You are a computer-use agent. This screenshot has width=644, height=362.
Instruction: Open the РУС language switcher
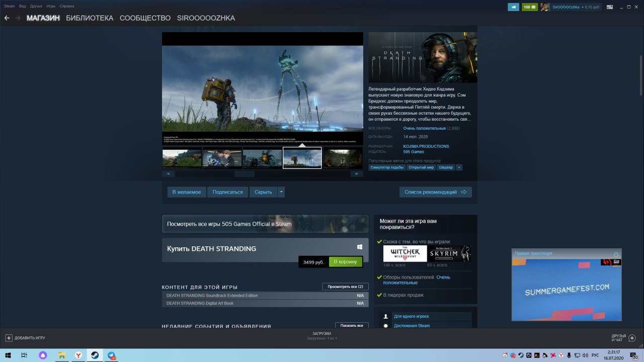coord(595,355)
